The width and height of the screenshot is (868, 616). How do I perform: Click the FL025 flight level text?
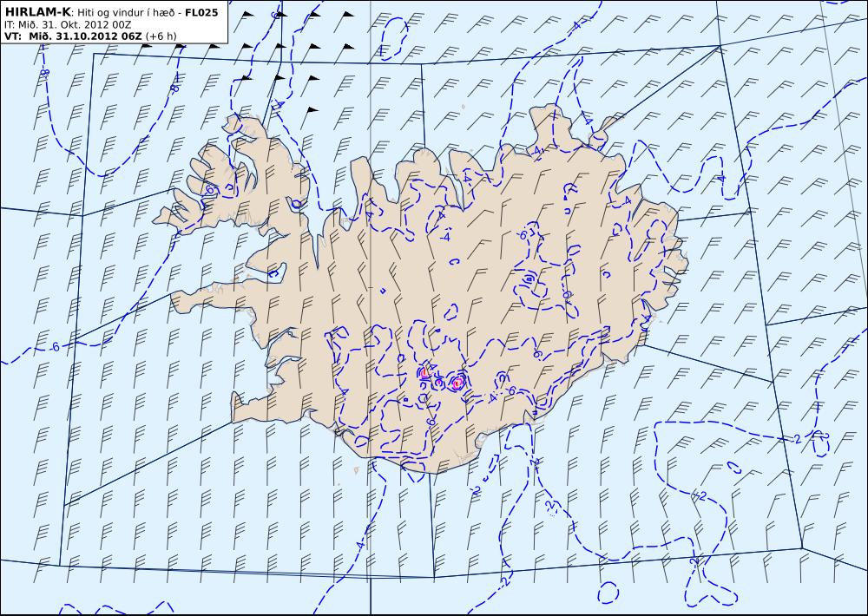(x=201, y=13)
